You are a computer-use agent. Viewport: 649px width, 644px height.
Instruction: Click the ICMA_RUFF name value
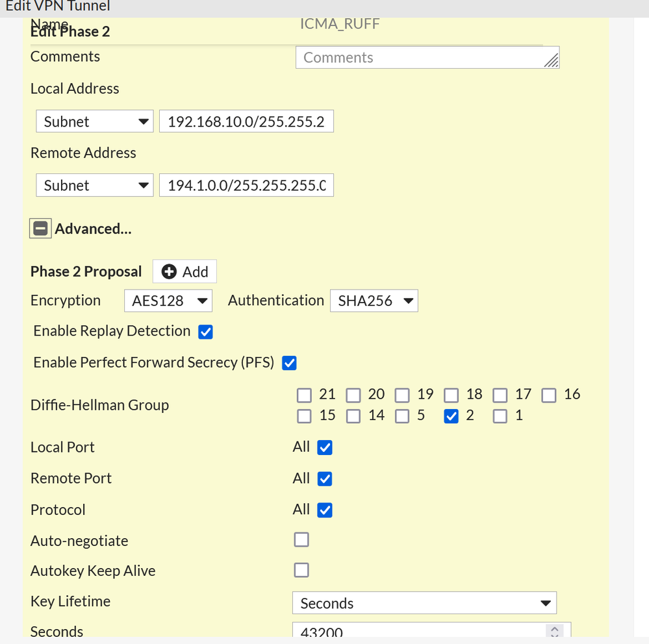339,24
